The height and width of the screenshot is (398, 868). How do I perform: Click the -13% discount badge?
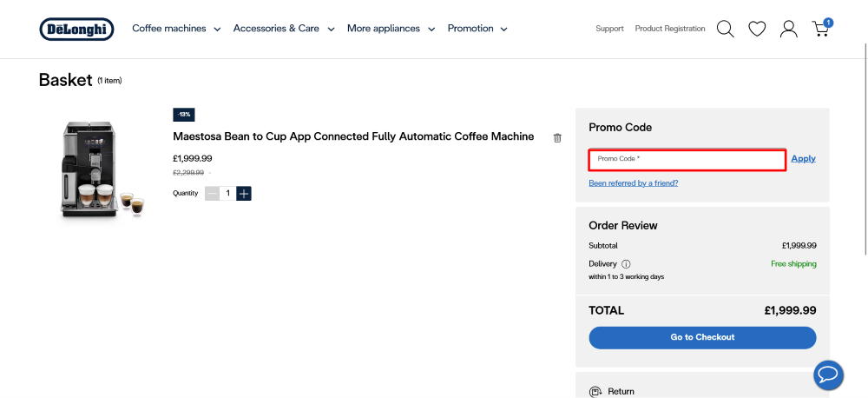pyautogui.click(x=184, y=115)
